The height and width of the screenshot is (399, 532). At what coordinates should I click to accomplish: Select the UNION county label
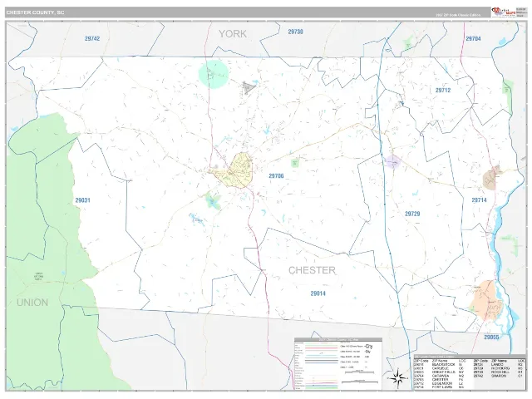point(32,303)
